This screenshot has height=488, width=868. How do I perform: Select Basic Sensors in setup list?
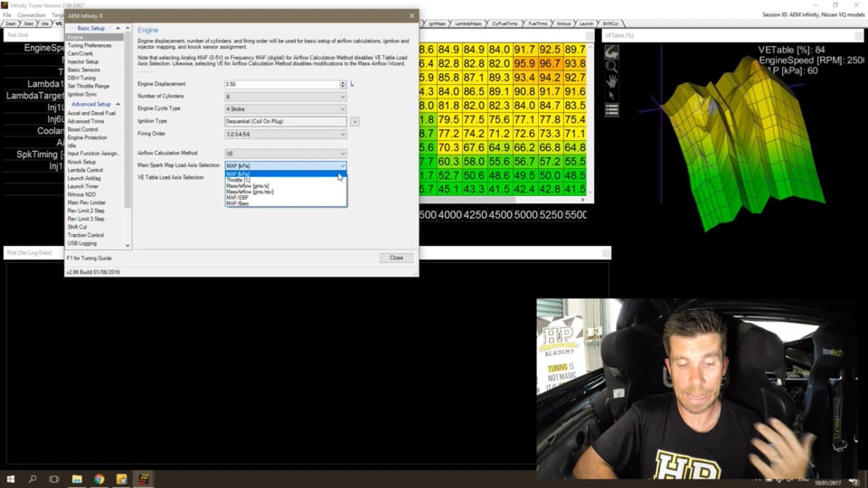click(x=83, y=70)
